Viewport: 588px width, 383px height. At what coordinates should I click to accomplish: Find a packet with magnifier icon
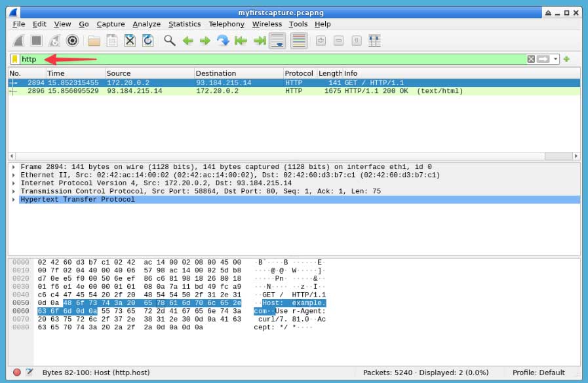point(170,41)
